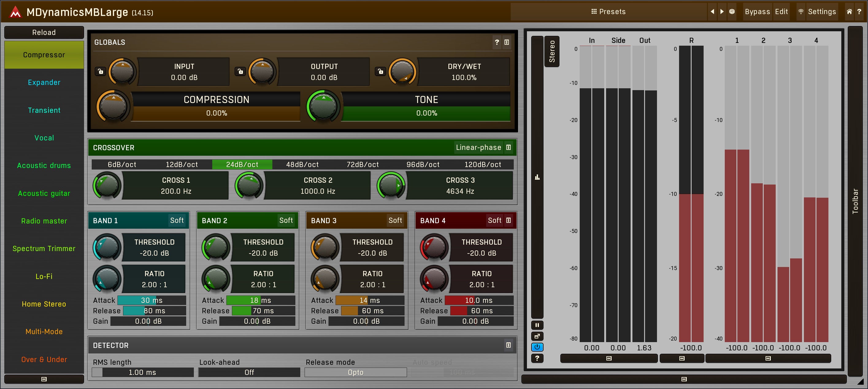Select 48dB/oct crossover slope
The image size is (868, 389).
click(302, 165)
